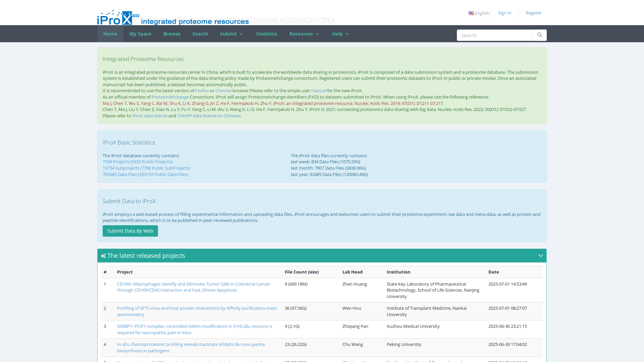Screen dimensions: 644x362
Task: Click the English language flag icon
Action: pyautogui.click(x=471, y=13)
